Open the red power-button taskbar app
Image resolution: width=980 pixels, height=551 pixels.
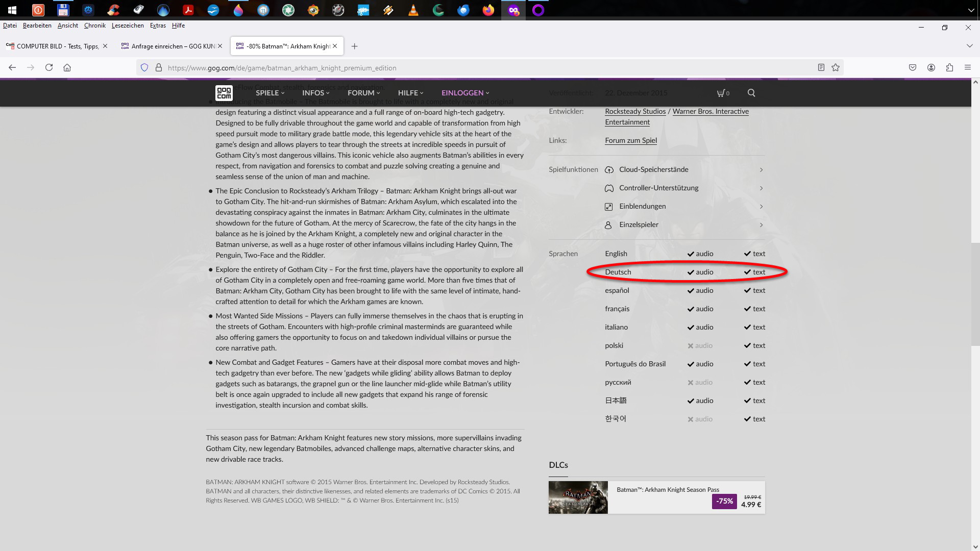(38, 10)
